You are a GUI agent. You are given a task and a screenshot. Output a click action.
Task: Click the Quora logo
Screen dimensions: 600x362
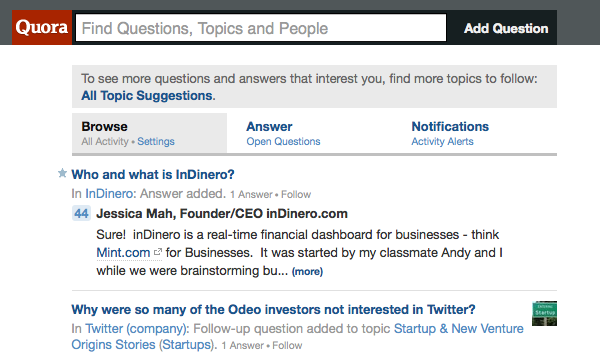tap(42, 28)
